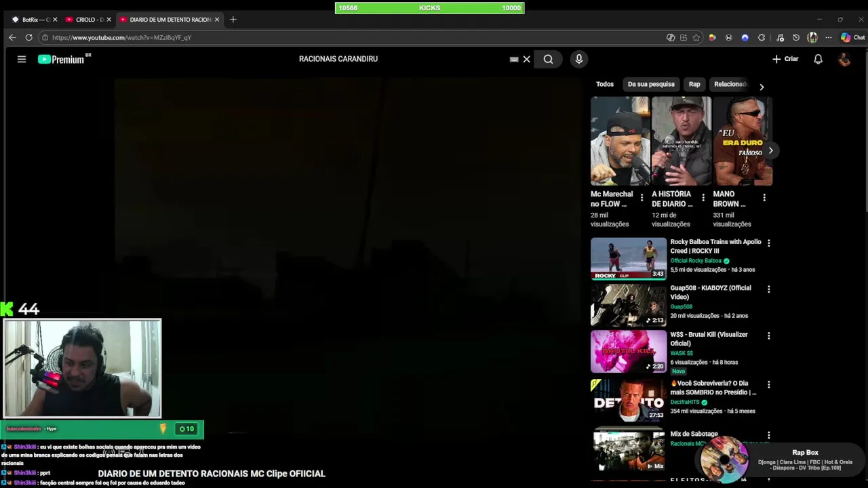Screen dimensions: 868x488
Task: Select the Relacionados filter chip
Action: (730, 84)
